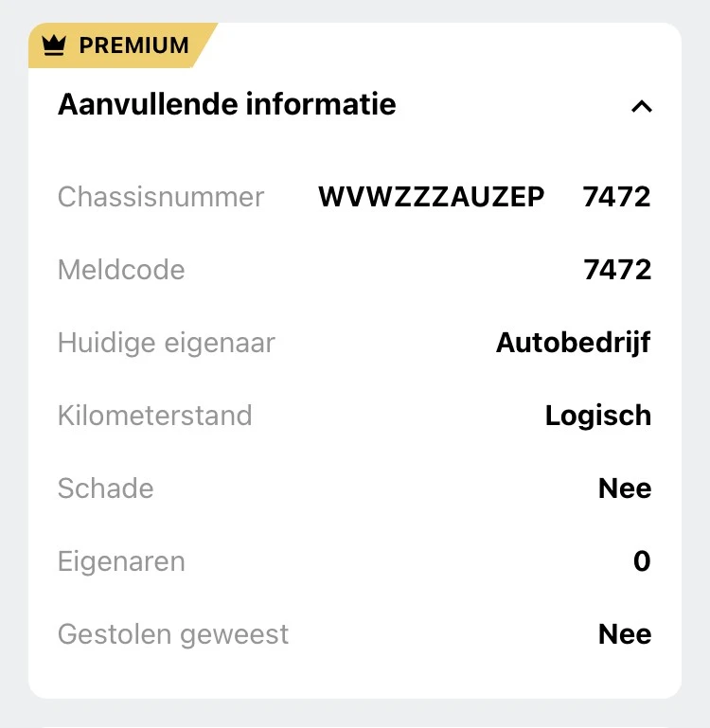Click the Schade label
This screenshot has height=728, width=710.
tap(105, 488)
